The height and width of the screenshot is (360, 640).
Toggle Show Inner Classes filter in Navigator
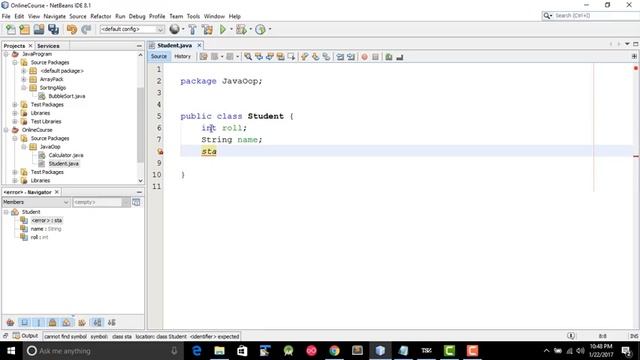coord(67,323)
